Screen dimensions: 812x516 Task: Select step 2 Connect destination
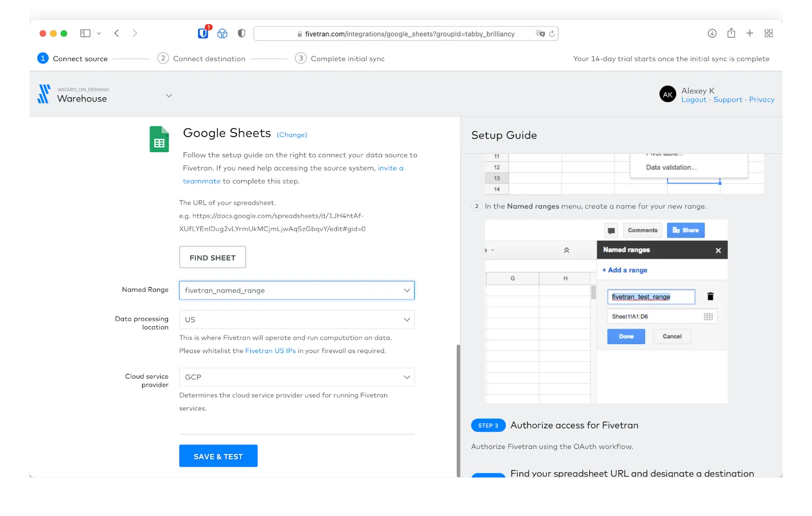coord(201,58)
